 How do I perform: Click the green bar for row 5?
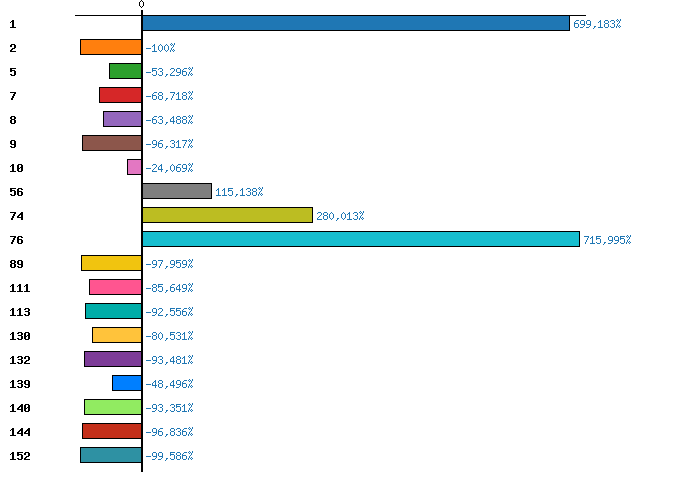point(125,71)
